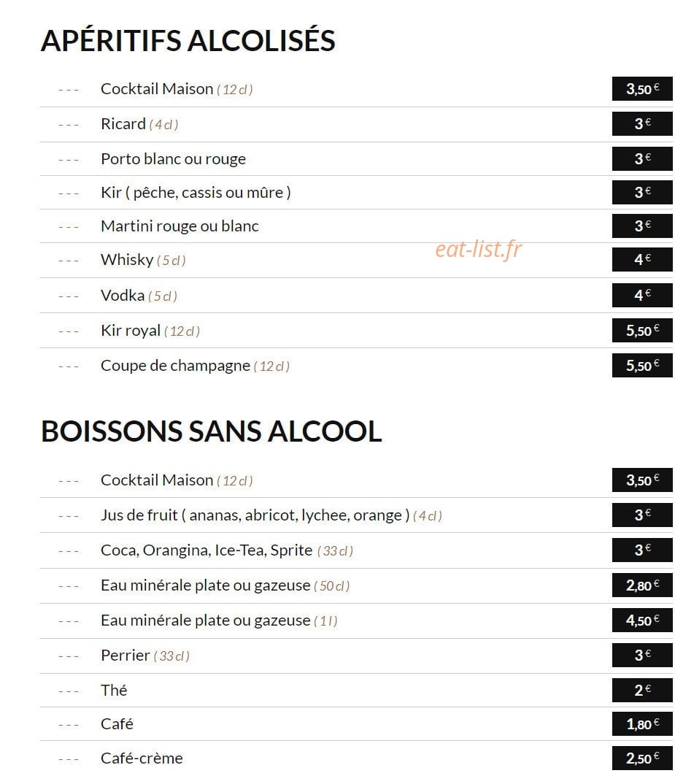The image size is (675, 784).
Task: Click the Café 1,80€ price badge
Action: coord(642,724)
